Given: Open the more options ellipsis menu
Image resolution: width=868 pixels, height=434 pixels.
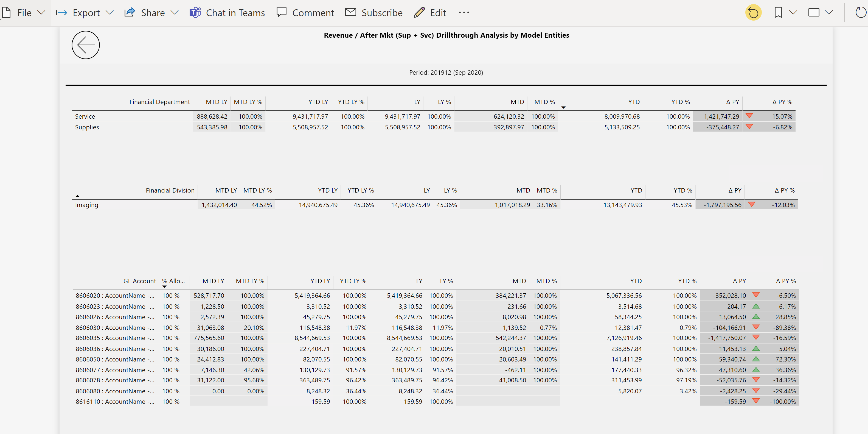Looking at the screenshot, I should (464, 13).
